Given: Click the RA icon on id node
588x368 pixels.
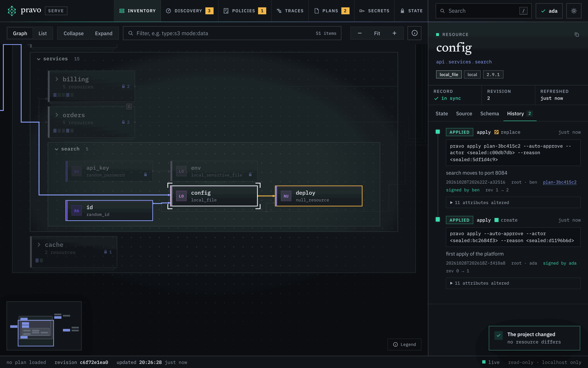Looking at the screenshot, I should pyautogui.click(x=77, y=211).
